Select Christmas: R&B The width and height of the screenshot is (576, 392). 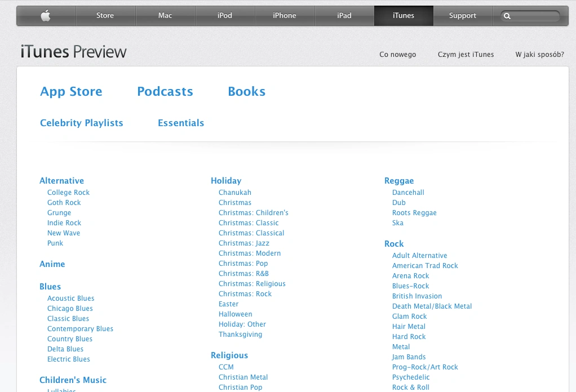pyautogui.click(x=243, y=274)
